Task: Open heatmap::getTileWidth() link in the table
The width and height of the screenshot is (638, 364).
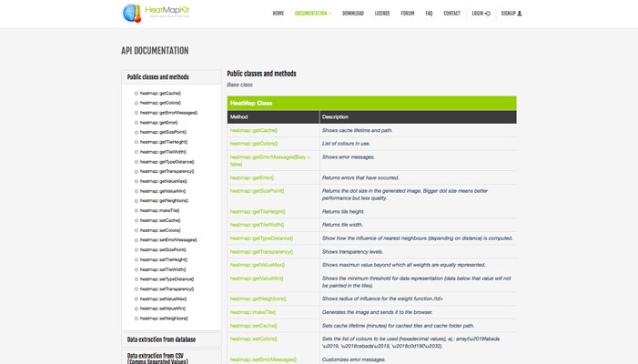Action: (257, 225)
